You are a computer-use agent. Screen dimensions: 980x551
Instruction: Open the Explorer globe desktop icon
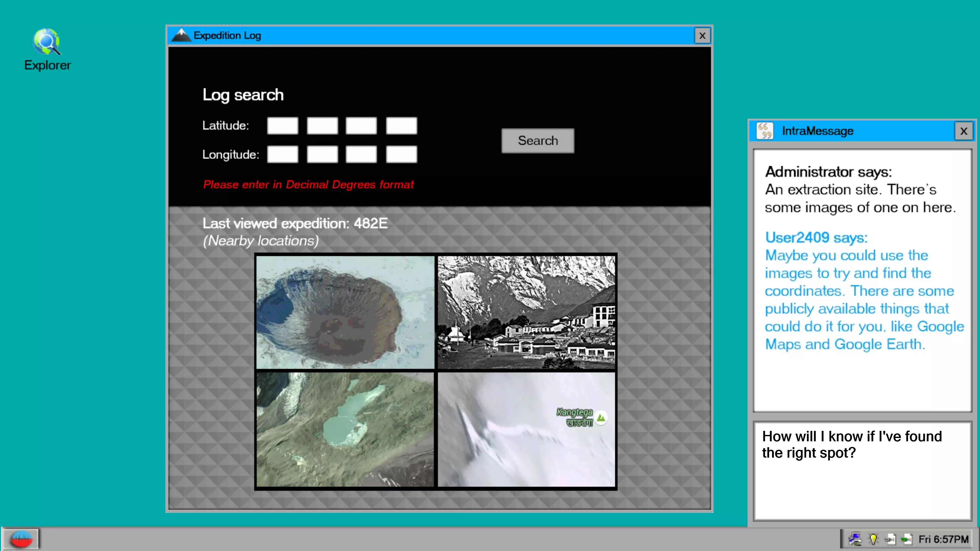click(46, 42)
